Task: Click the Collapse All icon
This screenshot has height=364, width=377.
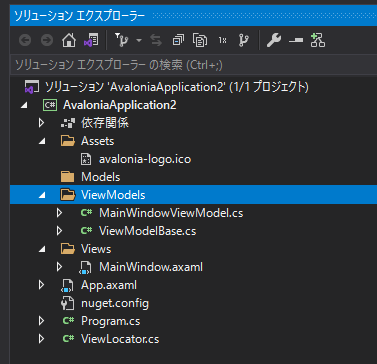Action: pyautogui.click(x=178, y=41)
